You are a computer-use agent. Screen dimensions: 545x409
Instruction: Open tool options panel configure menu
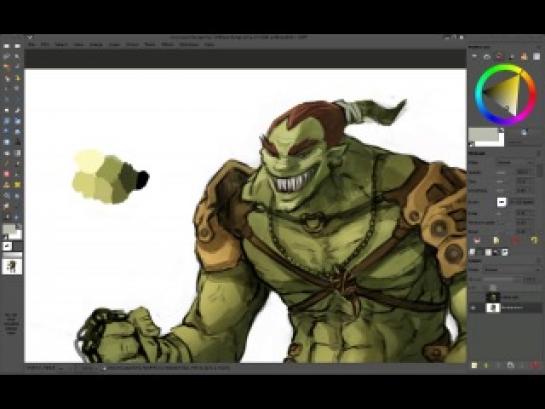(x=539, y=153)
